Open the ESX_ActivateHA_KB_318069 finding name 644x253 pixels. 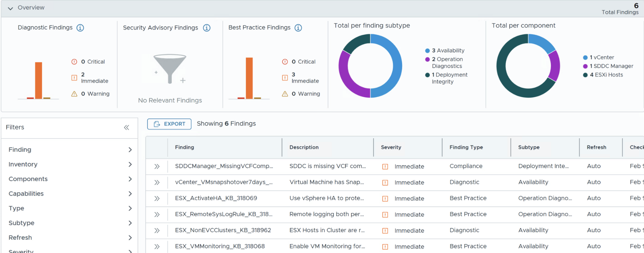click(x=216, y=198)
